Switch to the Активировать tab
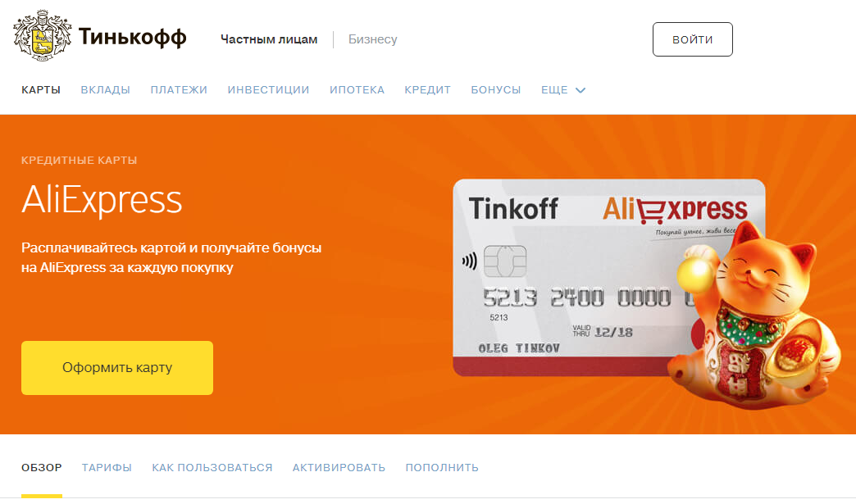The image size is (856, 504). (x=339, y=467)
